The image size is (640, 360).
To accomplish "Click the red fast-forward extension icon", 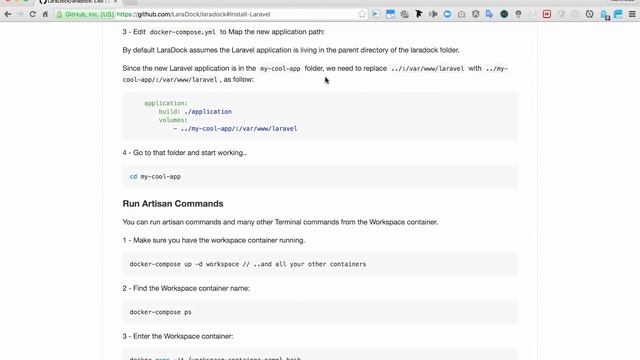I will click(547, 14).
